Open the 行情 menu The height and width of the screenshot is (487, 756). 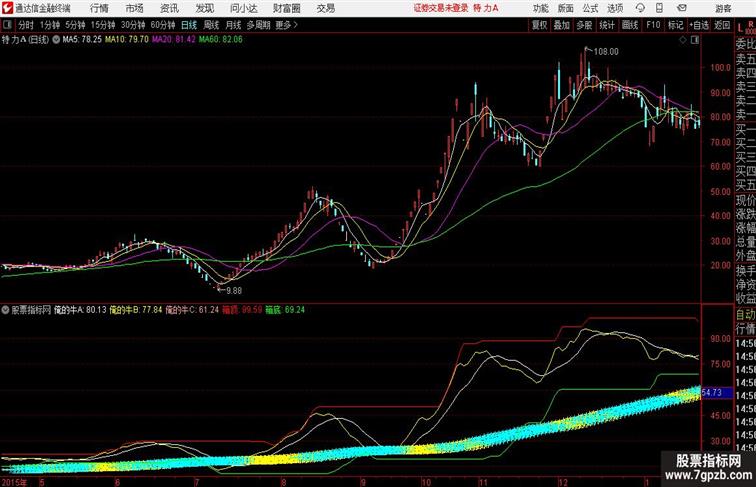pos(99,8)
